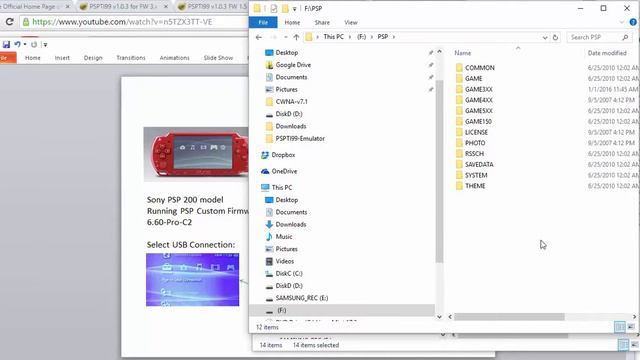Click (F:) in the breadcrumb path
Viewport: 640px width, 360px height.
click(x=361, y=37)
